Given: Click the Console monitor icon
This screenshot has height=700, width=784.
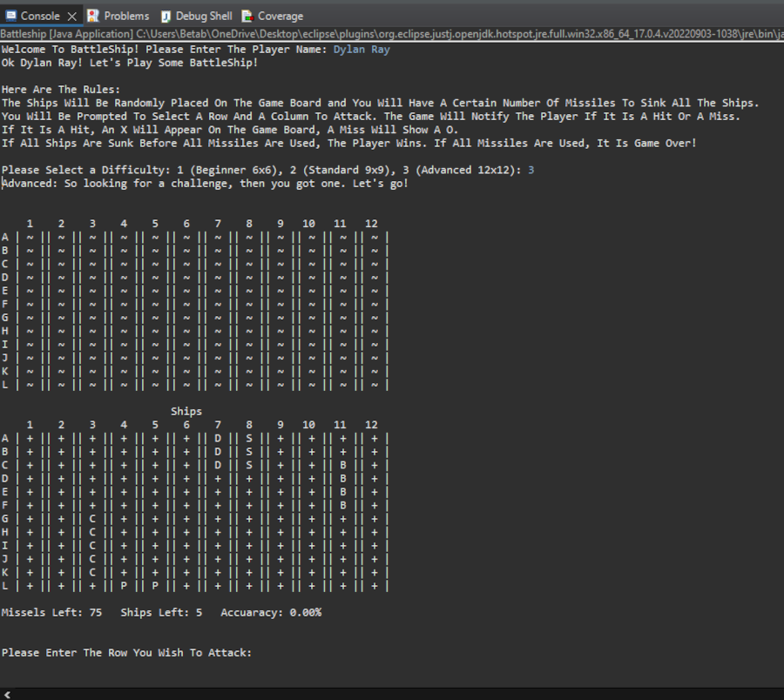Looking at the screenshot, I should (11, 16).
